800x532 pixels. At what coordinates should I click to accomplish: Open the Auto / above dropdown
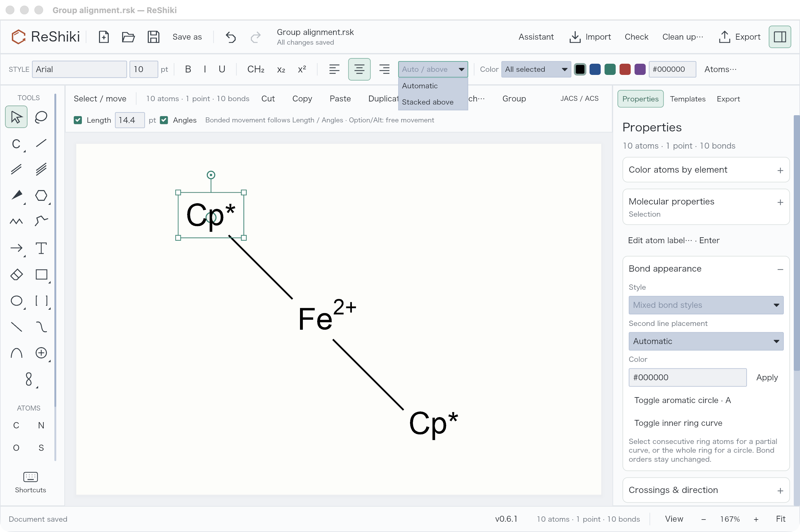433,69
